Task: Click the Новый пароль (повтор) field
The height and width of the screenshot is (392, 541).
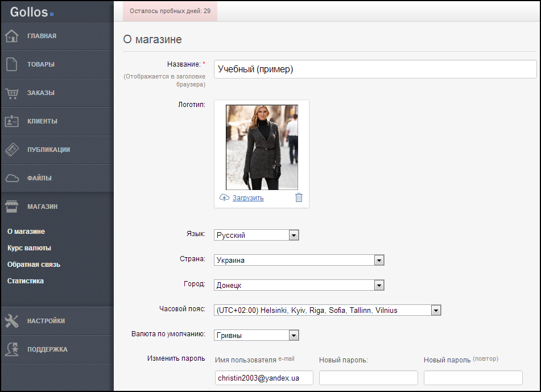Action: tap(473, 378)
